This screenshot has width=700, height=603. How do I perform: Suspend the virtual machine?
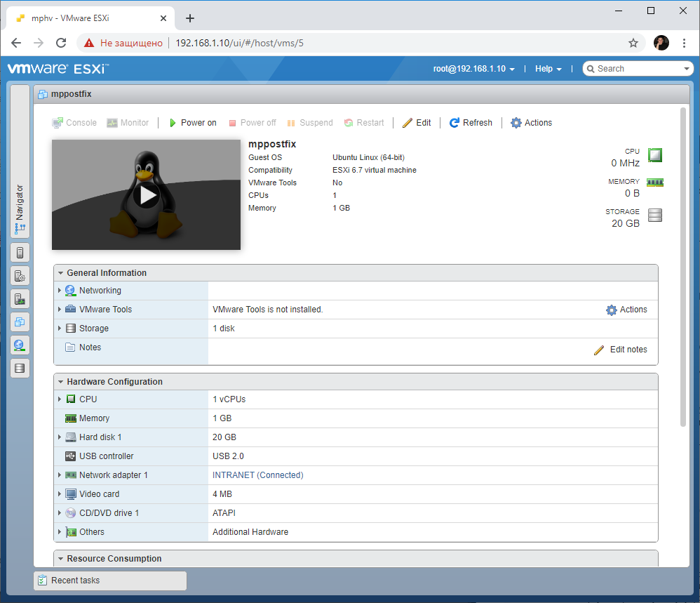pos(310,123)
